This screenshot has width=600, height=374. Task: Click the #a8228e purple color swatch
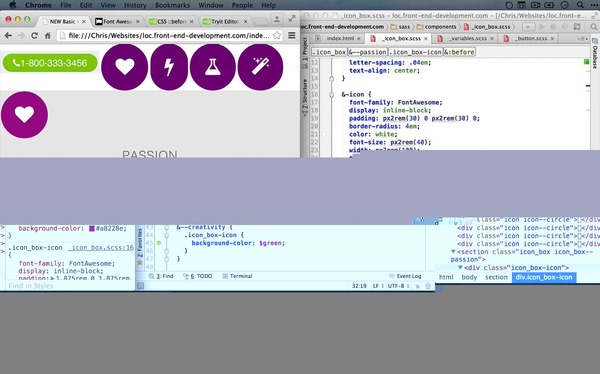click(x=92, y=229)
